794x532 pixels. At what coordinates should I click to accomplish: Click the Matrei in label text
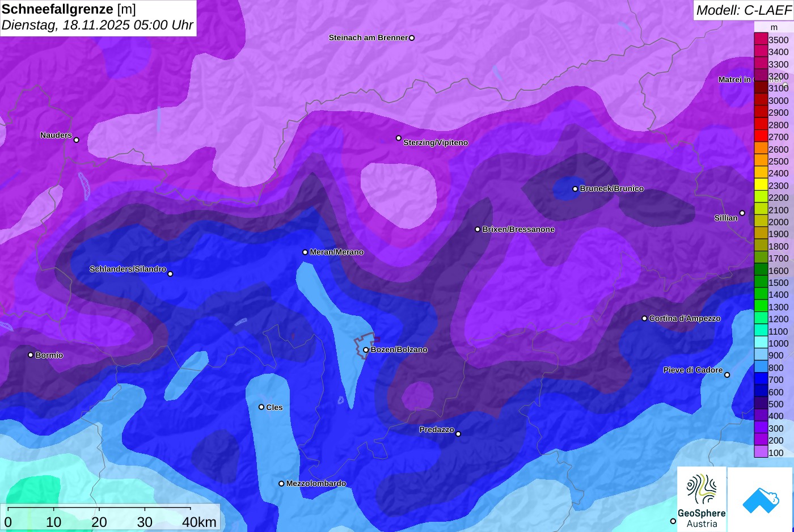(x=734, y=79)
